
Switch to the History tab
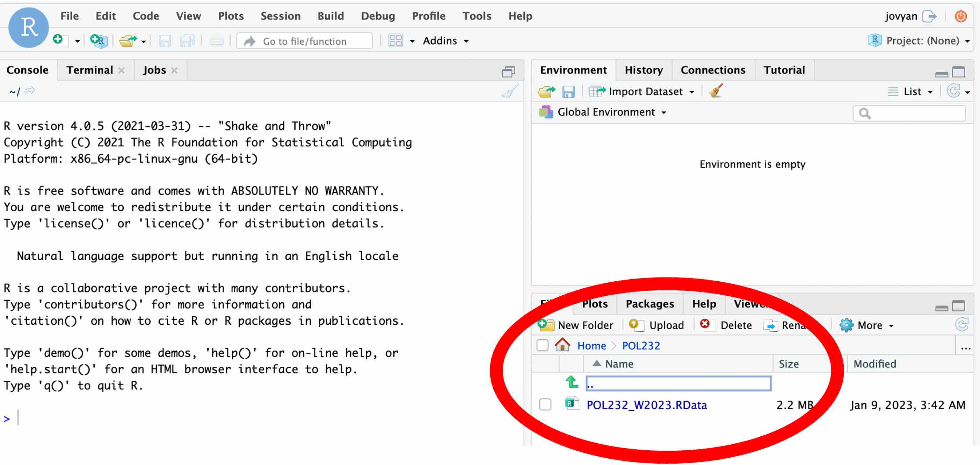pos(644,70)
